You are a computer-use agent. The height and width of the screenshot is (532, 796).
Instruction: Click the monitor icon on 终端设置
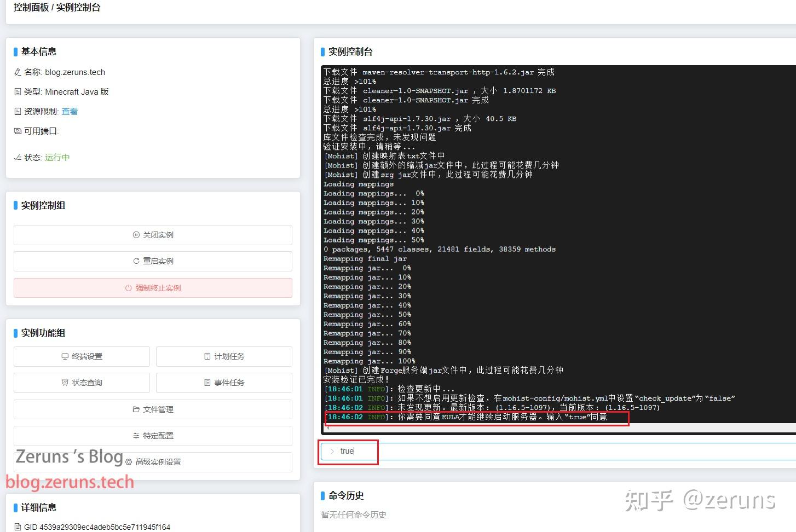(x=64, y=356)
